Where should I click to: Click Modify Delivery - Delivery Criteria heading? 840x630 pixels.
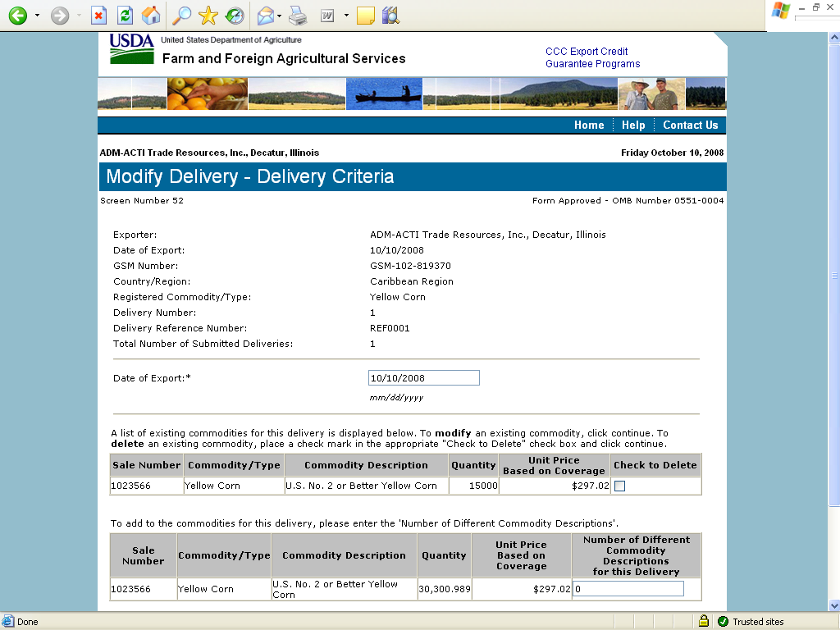[250, 176]
